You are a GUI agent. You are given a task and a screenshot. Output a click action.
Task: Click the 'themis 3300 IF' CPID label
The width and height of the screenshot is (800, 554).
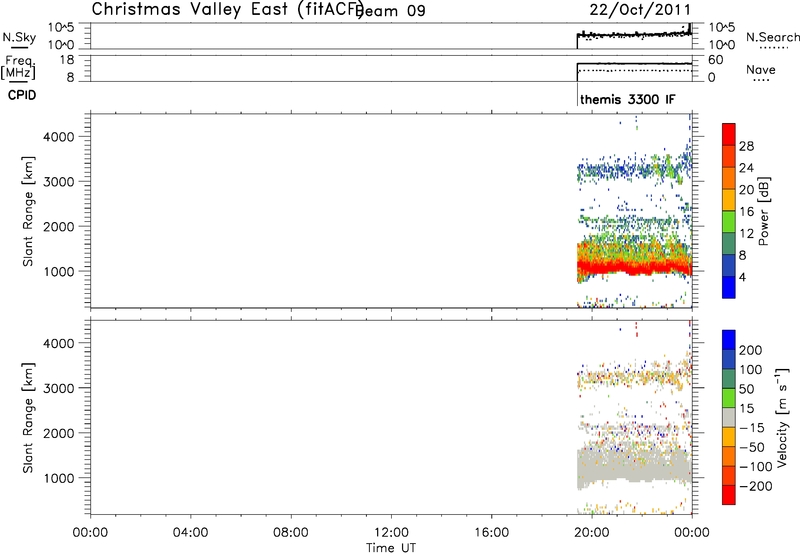coord(628,99)
